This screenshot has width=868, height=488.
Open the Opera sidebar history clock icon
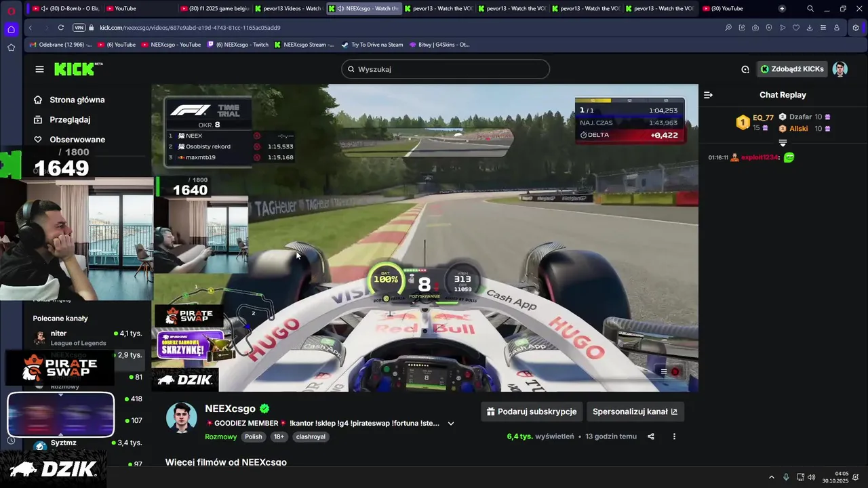(x=11, y=441)
